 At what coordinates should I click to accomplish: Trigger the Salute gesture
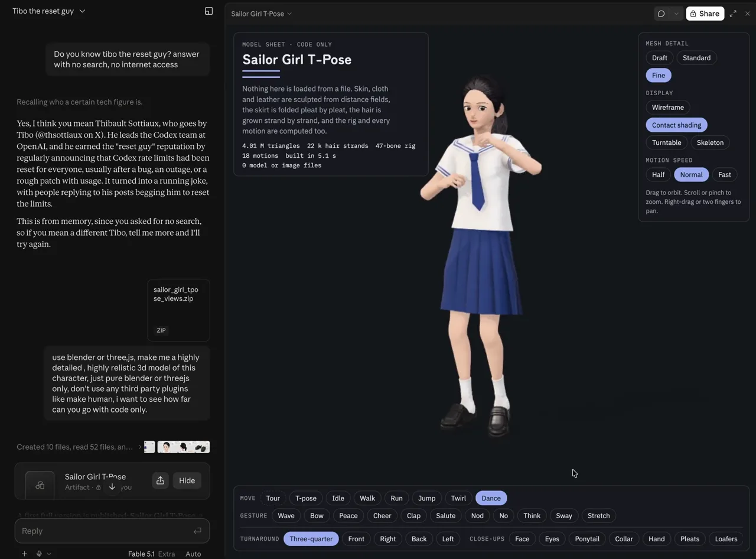[446, 516]
